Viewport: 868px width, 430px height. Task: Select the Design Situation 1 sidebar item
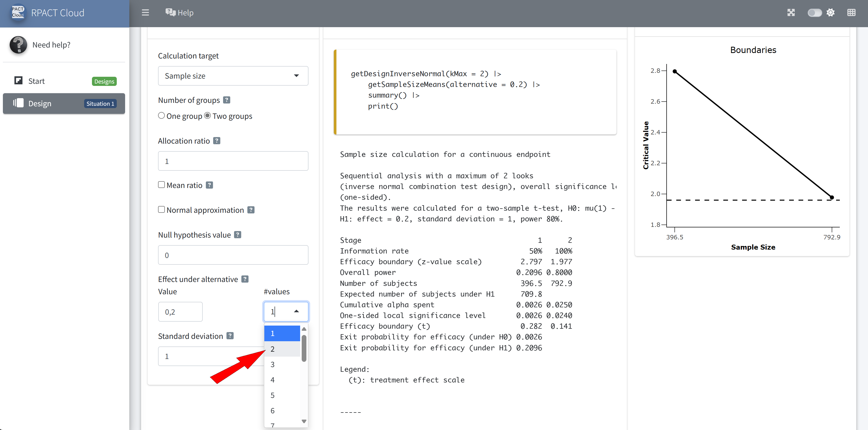click(x=64, y=104)
